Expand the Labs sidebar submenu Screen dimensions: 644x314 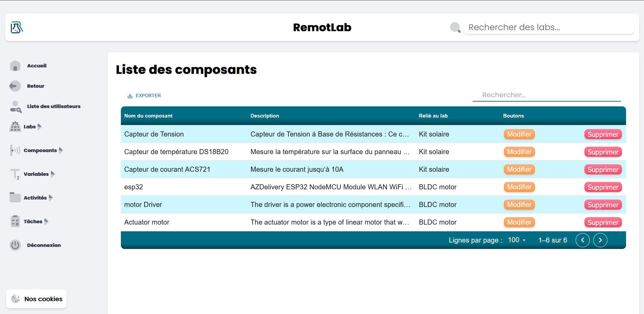40,127
